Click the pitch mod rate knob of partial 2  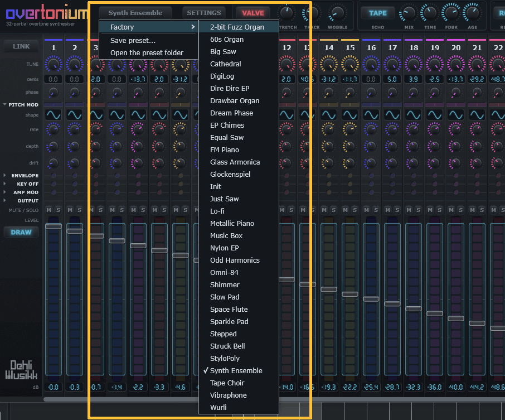point(74,129)
